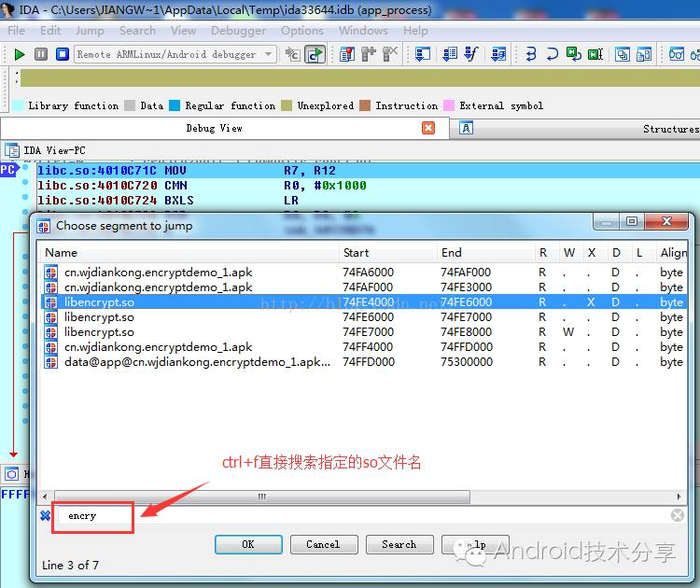The image size is (700, 588).
Task: Open the View menu
Action: (184, 31)
